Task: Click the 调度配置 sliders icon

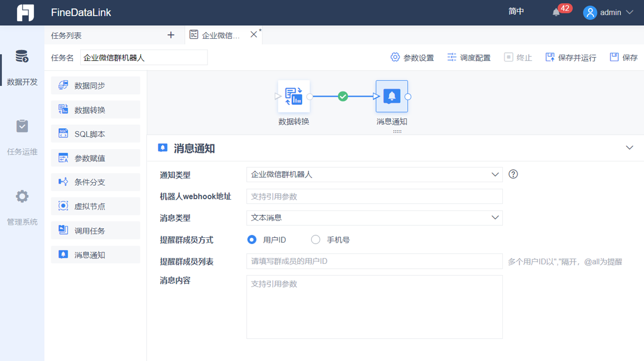Action: click(452, 57)
